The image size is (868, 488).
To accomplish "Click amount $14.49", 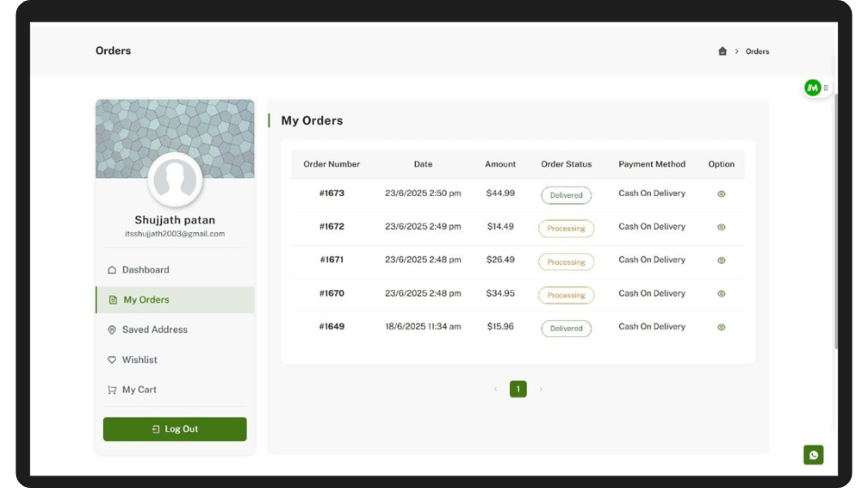I will coord(500,226).
